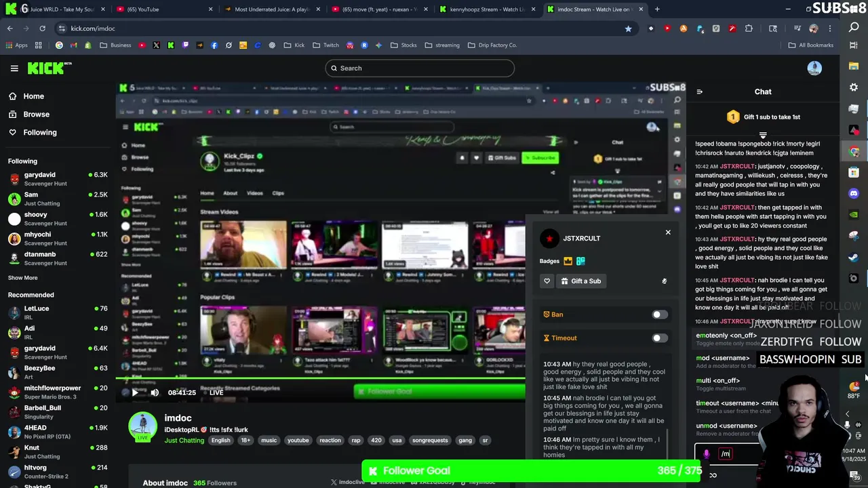Open mhyochi channel in Following list
868x488 pixels.
tap(58, 239)
